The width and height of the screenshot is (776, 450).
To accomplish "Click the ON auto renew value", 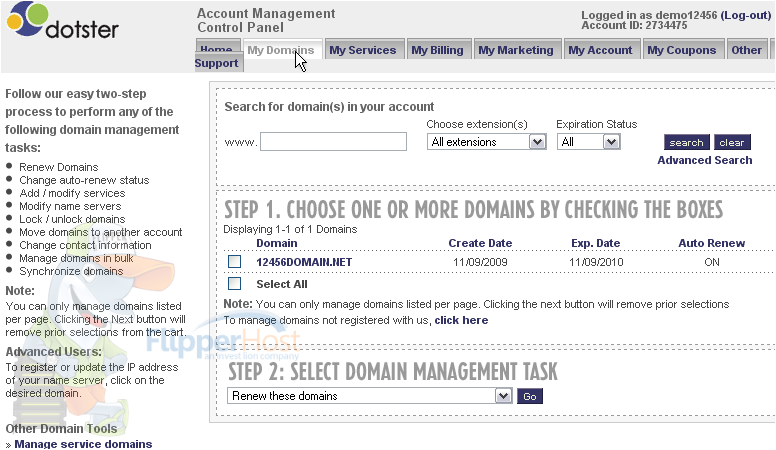I will tap(712, 262).
